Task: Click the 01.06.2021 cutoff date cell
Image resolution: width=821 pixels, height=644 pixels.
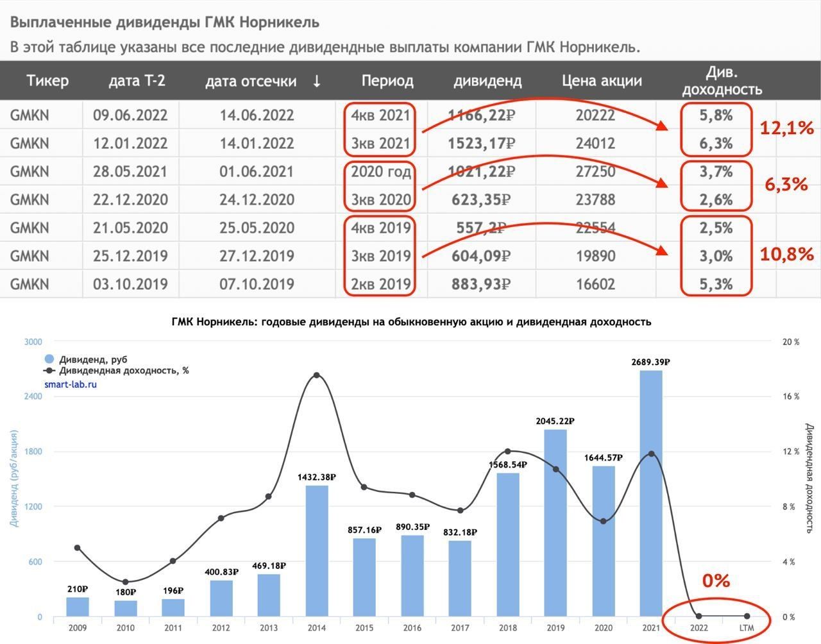Action: [257, 172]
